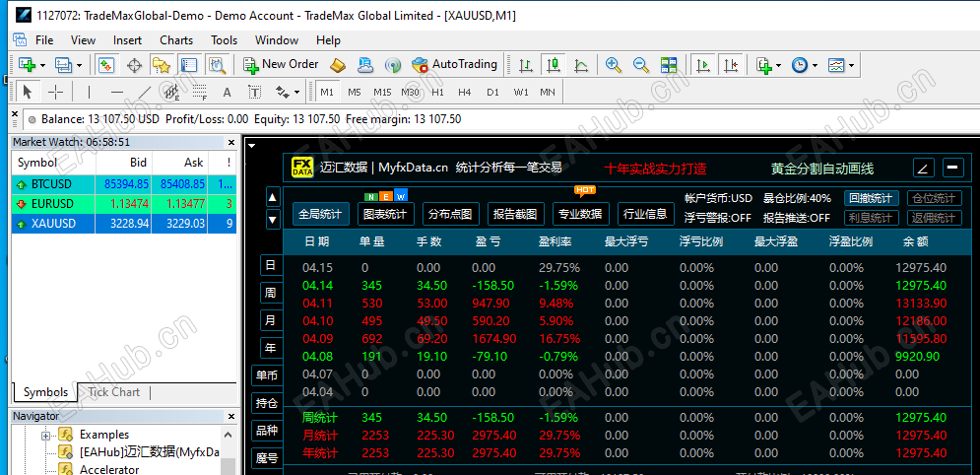Screen dimensions: 980x475
Task: Switch chart to Bar Chart mode
Action: (525, 64)
